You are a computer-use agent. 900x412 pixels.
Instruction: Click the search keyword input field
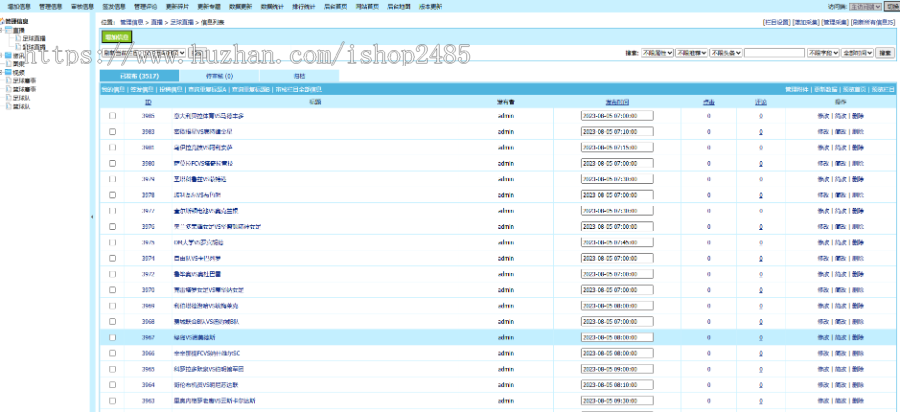click(774, 53)
